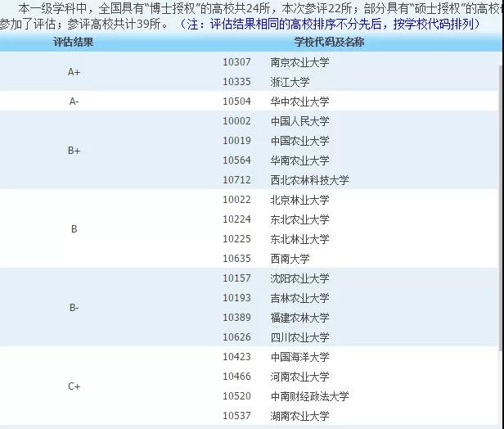
Task: Click school name 北京林业大学
Action: pyautogui.click(x=300, y=200)
